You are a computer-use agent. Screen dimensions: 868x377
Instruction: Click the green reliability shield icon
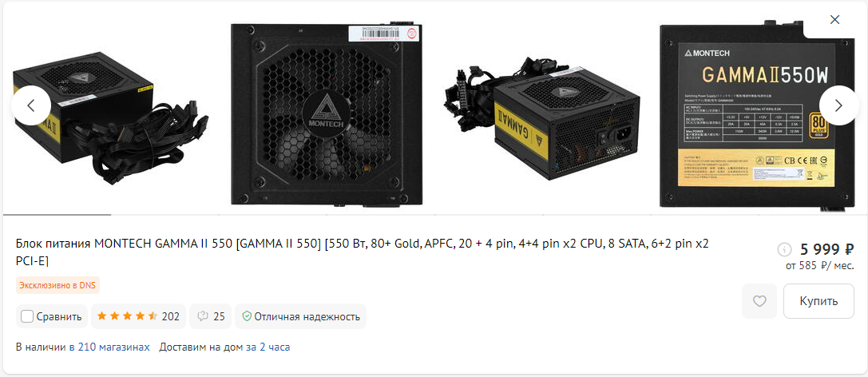point(247,316)
